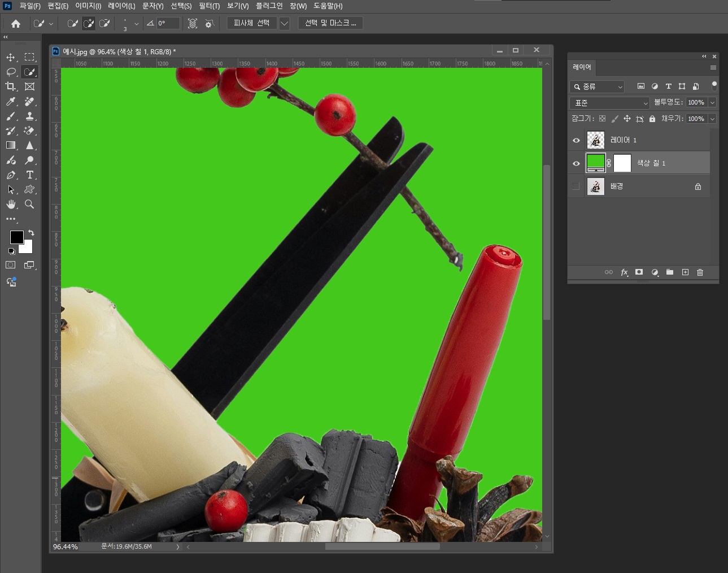Image resolution: width=728 pixels, height=573 pixels.
Task: Click the green fill layer thumbnail
Action: click(595, 163)
